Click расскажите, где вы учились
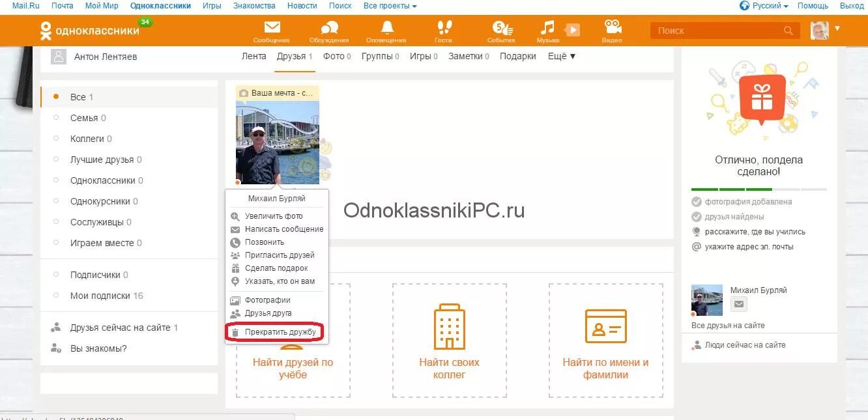868x420 pixels. coord(755,232)
